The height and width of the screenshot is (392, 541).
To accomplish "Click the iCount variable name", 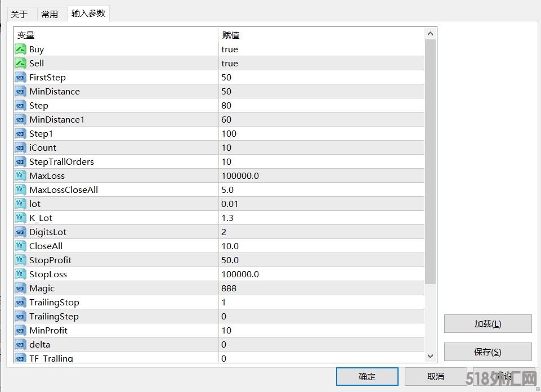I will [x=43, y=148].
